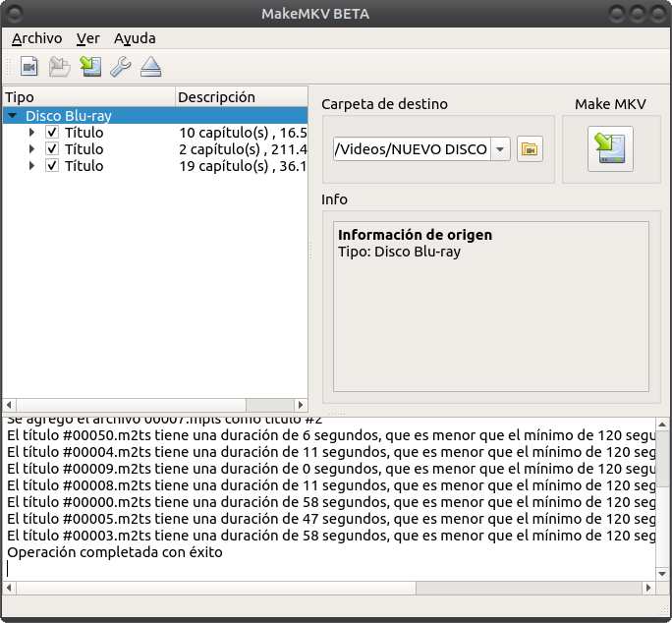Uncheck the 2 capítulo(s) Título checkbox
Image resolution: width=672 pixels, height=623 pixels.
coord(52,148)
